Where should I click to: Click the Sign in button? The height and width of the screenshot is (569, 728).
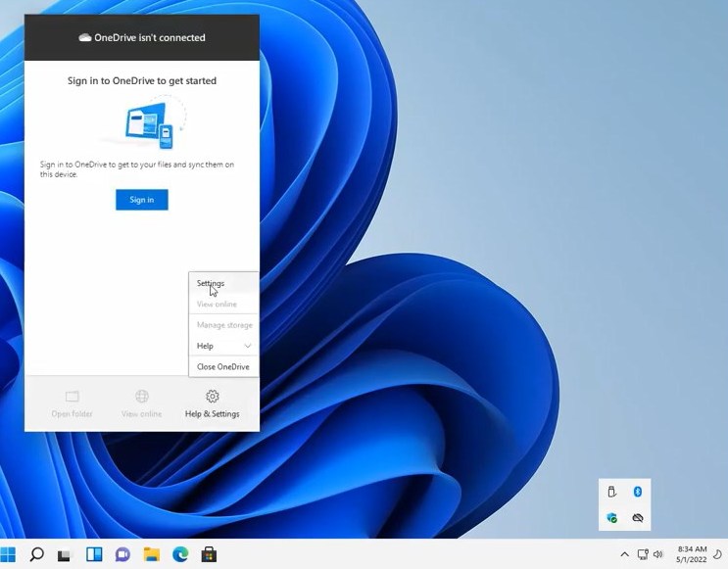point(142,200)
